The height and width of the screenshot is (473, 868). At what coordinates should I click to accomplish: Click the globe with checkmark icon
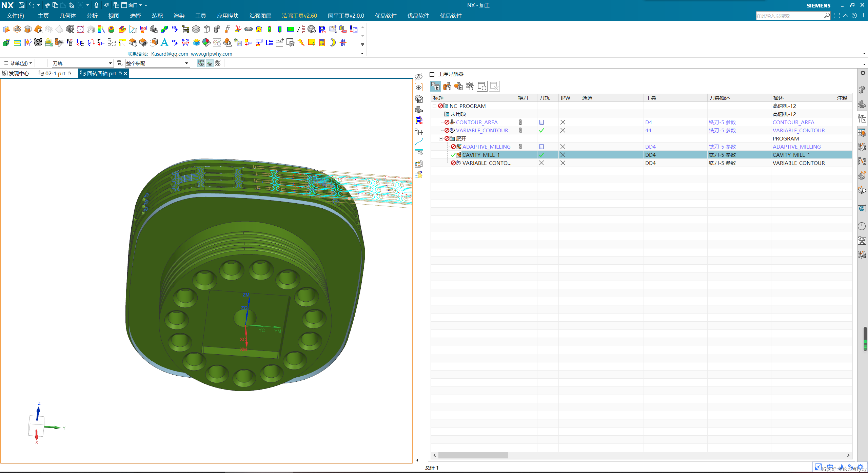point(312,30)
